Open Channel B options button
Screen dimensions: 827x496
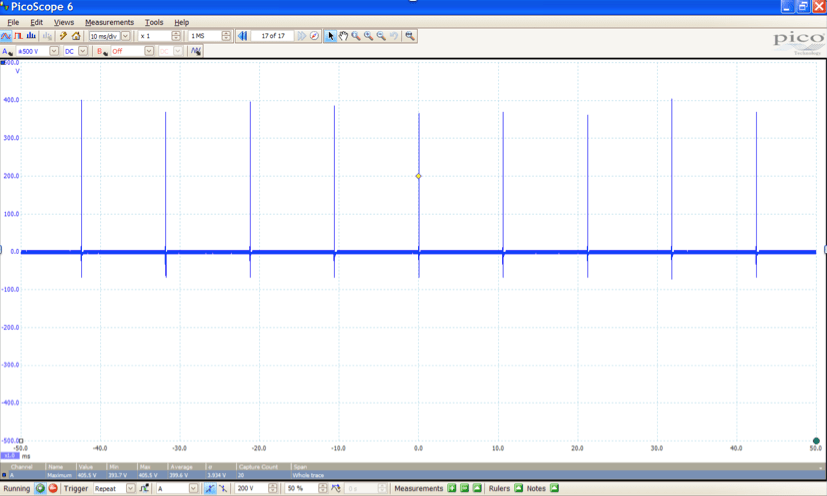102,51
